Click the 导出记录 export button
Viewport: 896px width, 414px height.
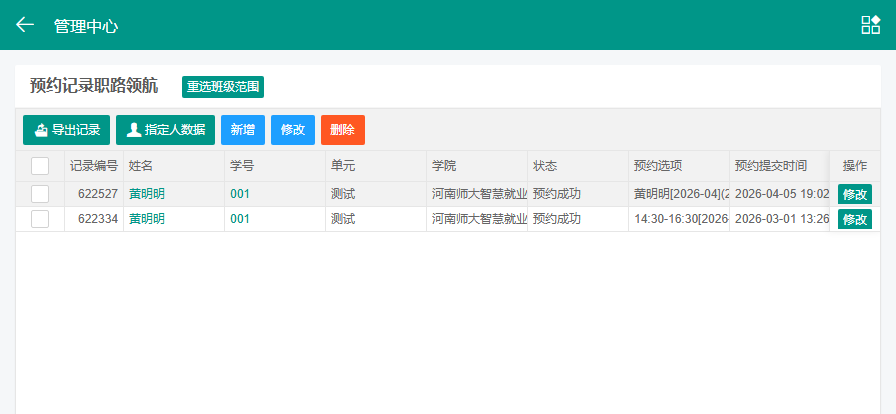click(66, 130)
